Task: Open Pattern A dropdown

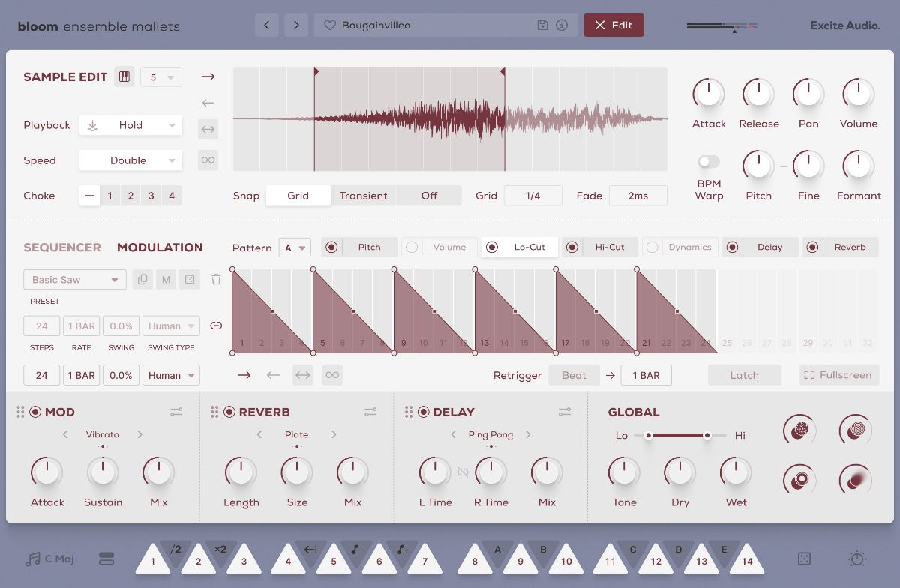Action: pos(295,247)
